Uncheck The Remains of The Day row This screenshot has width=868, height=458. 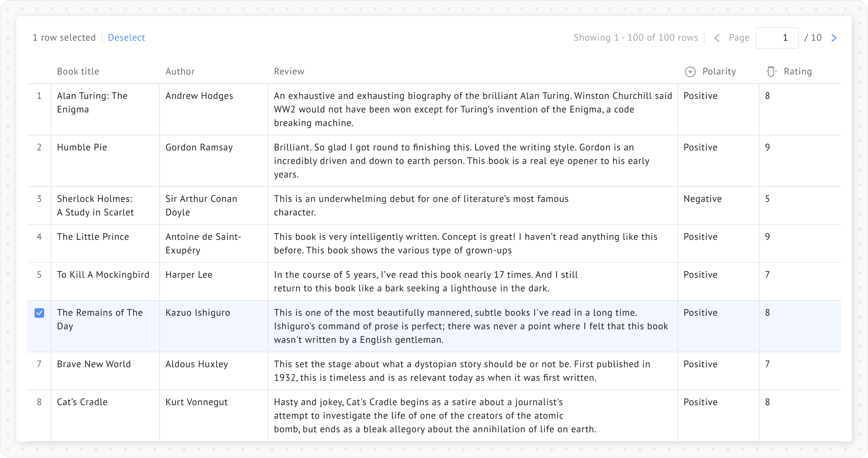point(39,313)
